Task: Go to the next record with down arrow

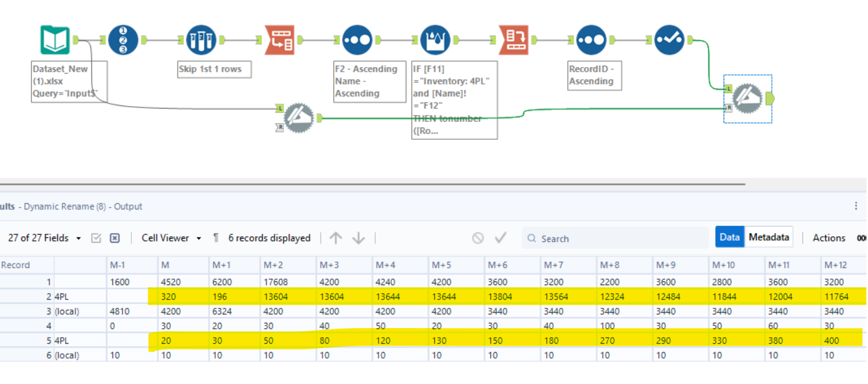Action: coord(358,238)
